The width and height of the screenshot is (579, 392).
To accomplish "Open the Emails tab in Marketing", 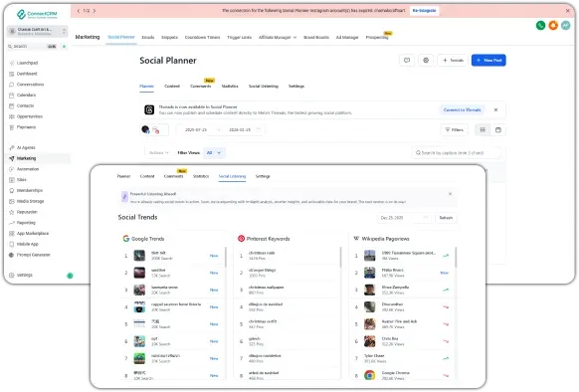I will pos(147,38).
